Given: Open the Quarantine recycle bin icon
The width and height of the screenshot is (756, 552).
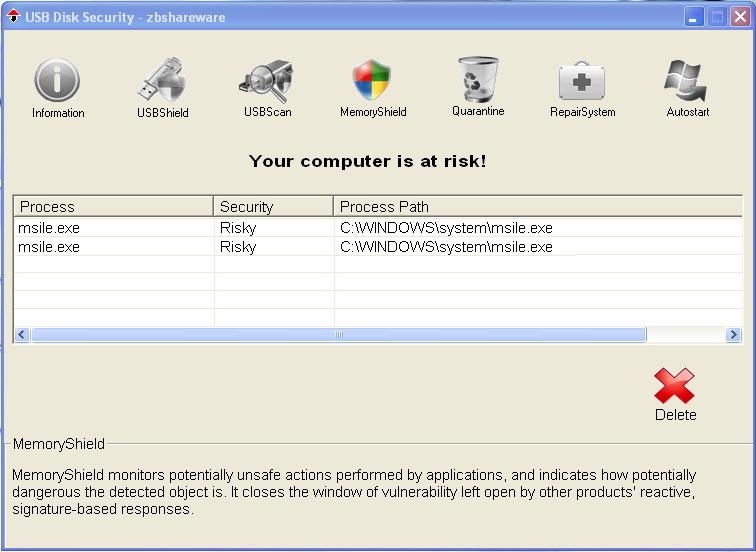Looking at the screenshot, I should 478,79.
